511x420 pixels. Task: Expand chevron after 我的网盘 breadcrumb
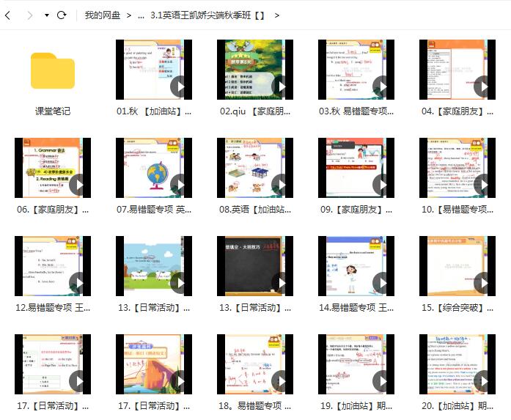pos(129,15)
